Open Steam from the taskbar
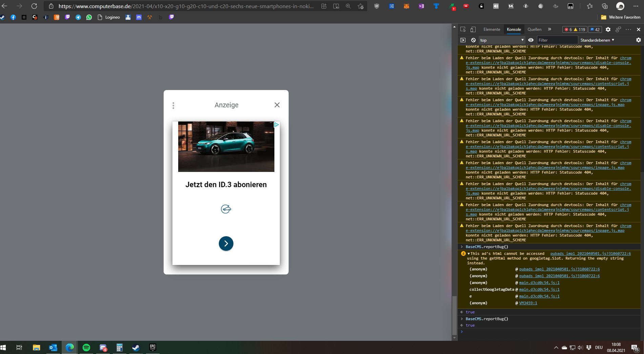 (136, 348)
